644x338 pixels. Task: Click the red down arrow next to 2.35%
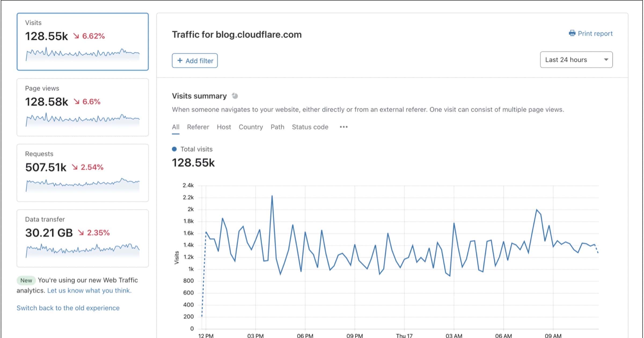pyautogui.click(x=81, y=233)
